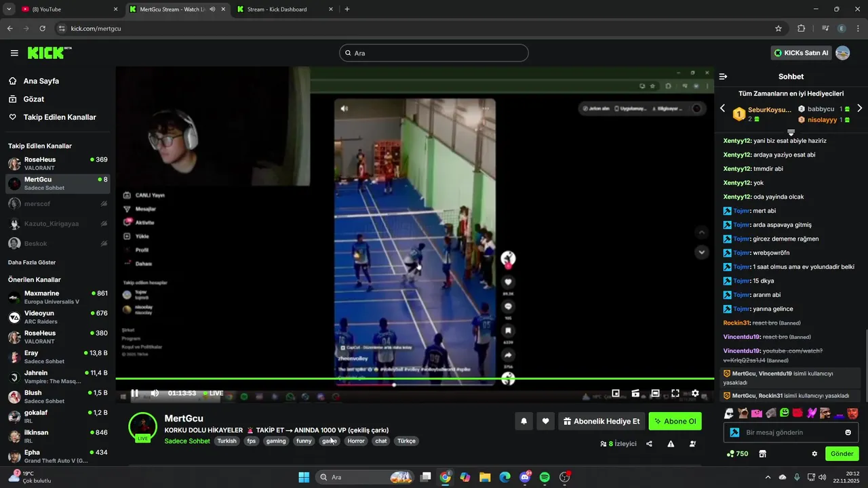Collapse the gift leaderboard handle
Viewport: 868px width, 488px height.
pos(791,131)
